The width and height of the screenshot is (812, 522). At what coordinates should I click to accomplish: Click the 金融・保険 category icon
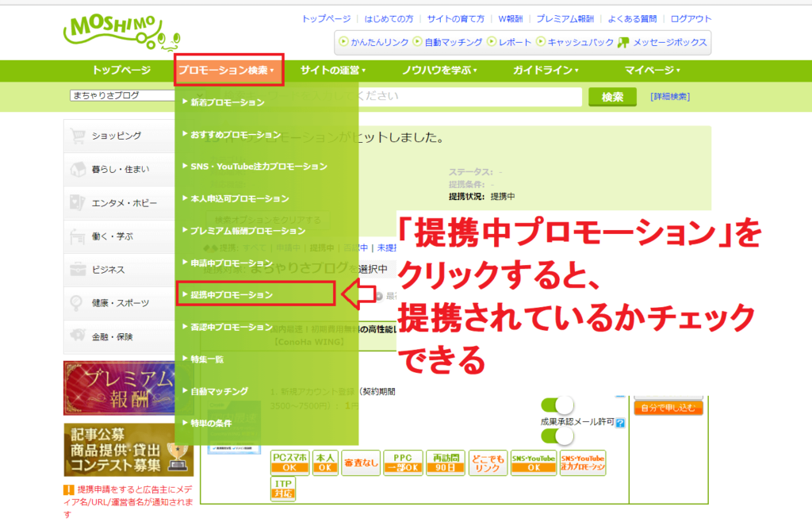tap(78, 337)
